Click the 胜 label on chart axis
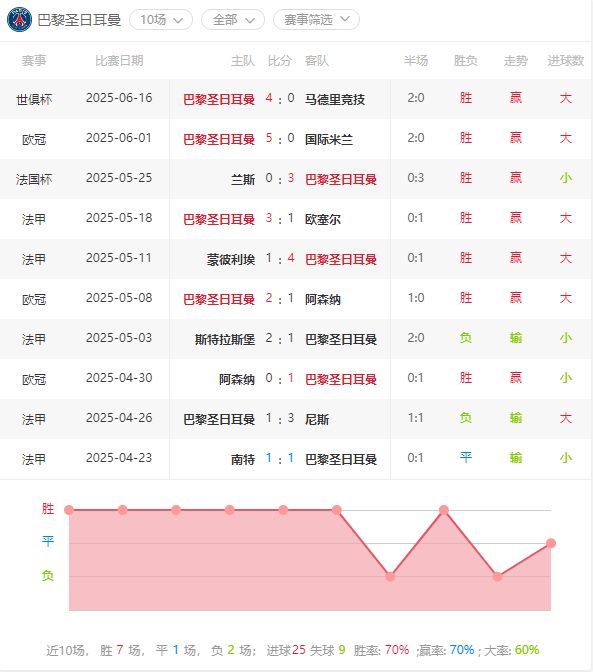The height and width of the screenshot is (672, 593). [48, 509]
